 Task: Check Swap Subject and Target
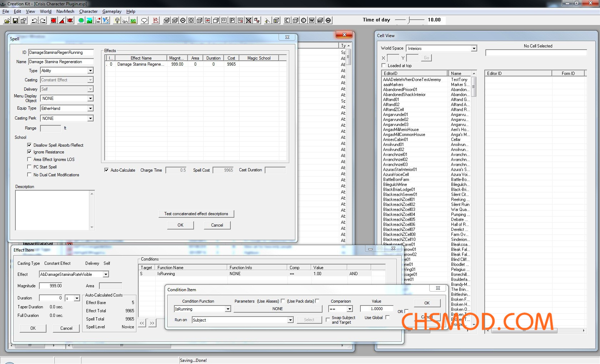coord(328,320)
